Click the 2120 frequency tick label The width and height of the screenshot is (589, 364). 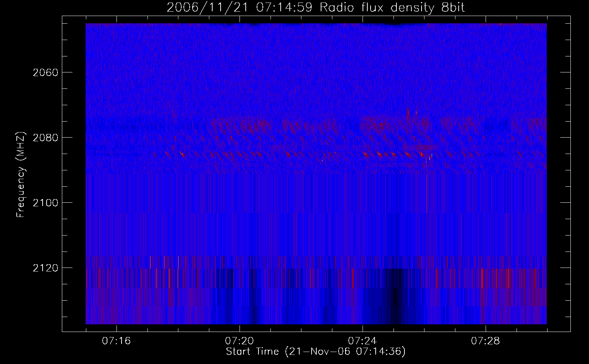click(x=46, y=268)
